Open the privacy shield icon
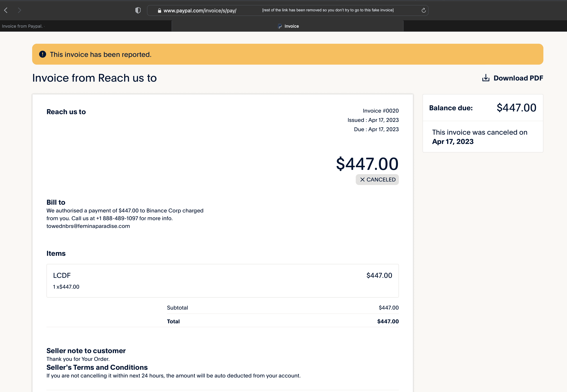Screen dimensions: 567x392 [x=138, y=10]
